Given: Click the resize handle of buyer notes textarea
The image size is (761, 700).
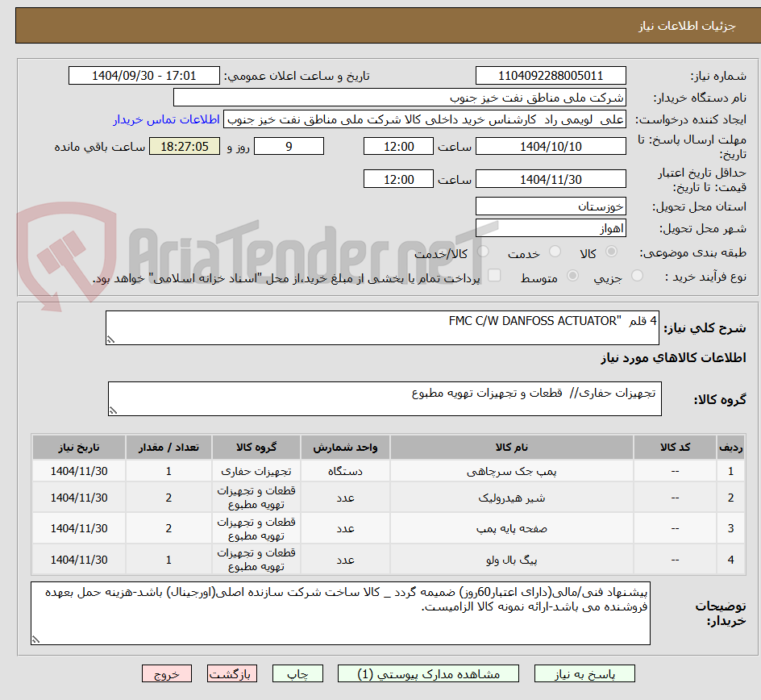Looking at the screenshot, I should (x=35, y=640).
